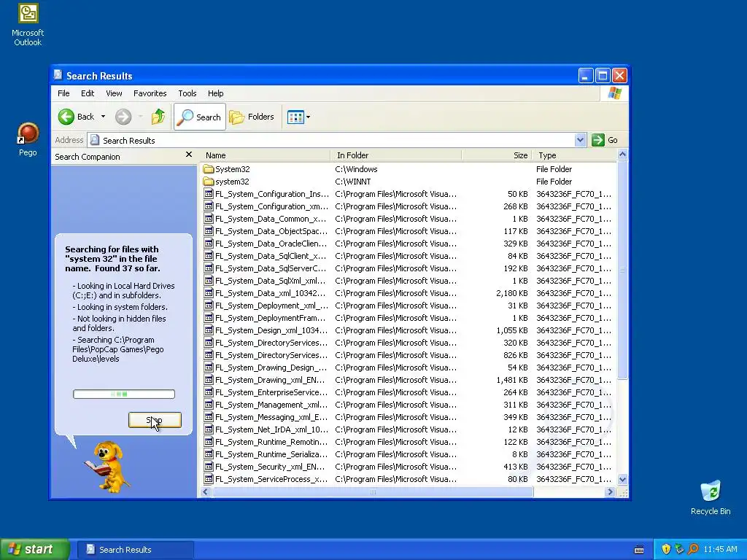Click the Start button

35,549
